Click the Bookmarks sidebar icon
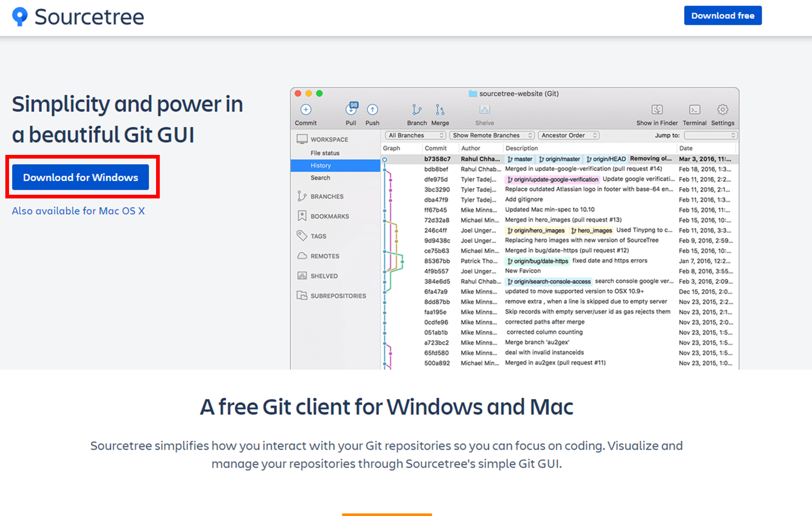This screenshot has height=516, width=812. pos(302,216)
